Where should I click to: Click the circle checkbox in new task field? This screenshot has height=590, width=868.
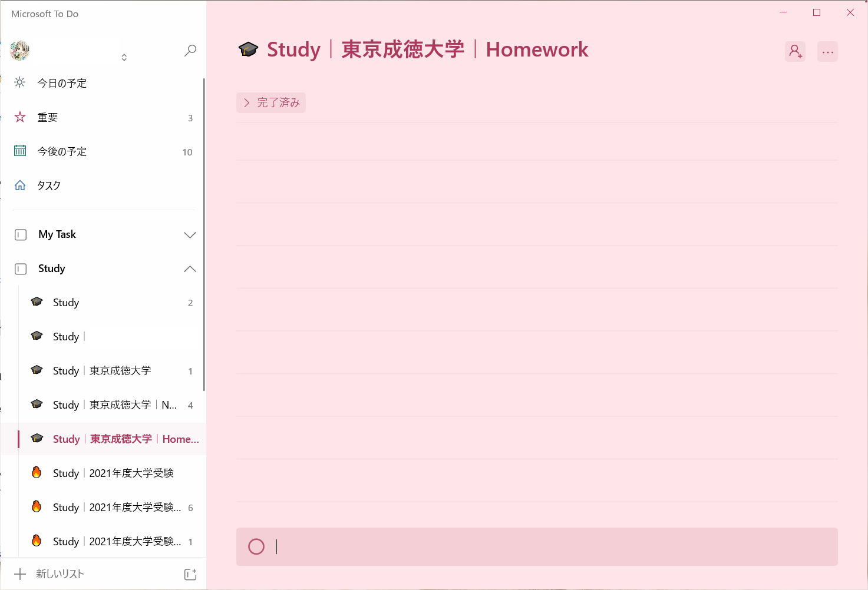pyautogui.click(x=256, y=547)
